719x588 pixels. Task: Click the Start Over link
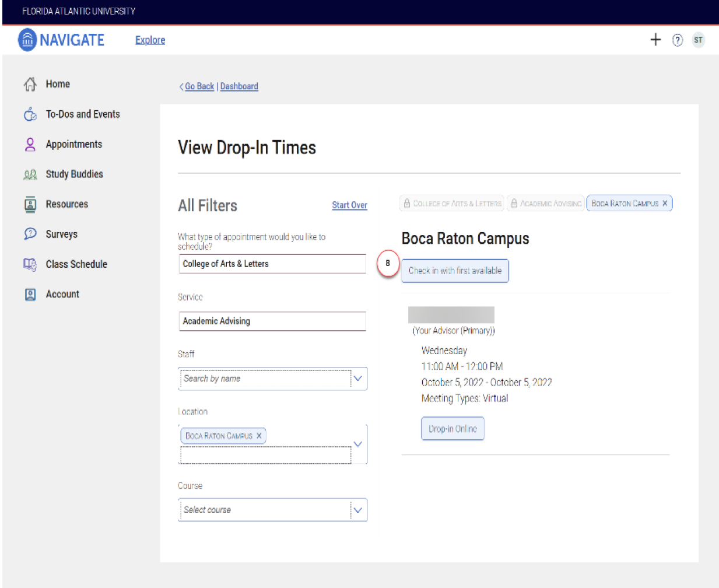click(x=349, y=205)
